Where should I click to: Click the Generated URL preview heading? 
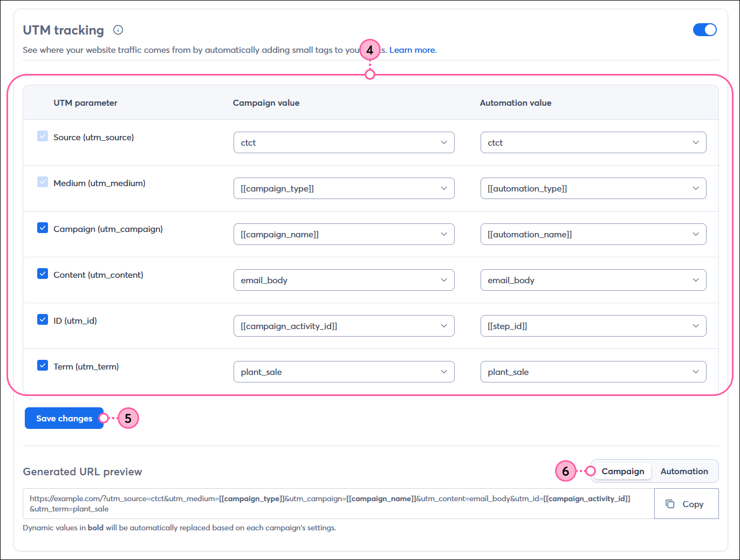[83, 472]
